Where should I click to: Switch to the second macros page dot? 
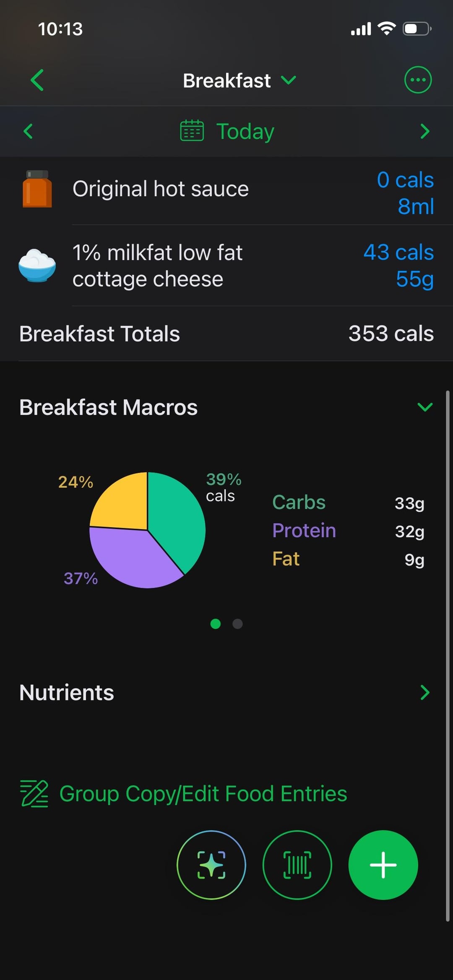237,624
